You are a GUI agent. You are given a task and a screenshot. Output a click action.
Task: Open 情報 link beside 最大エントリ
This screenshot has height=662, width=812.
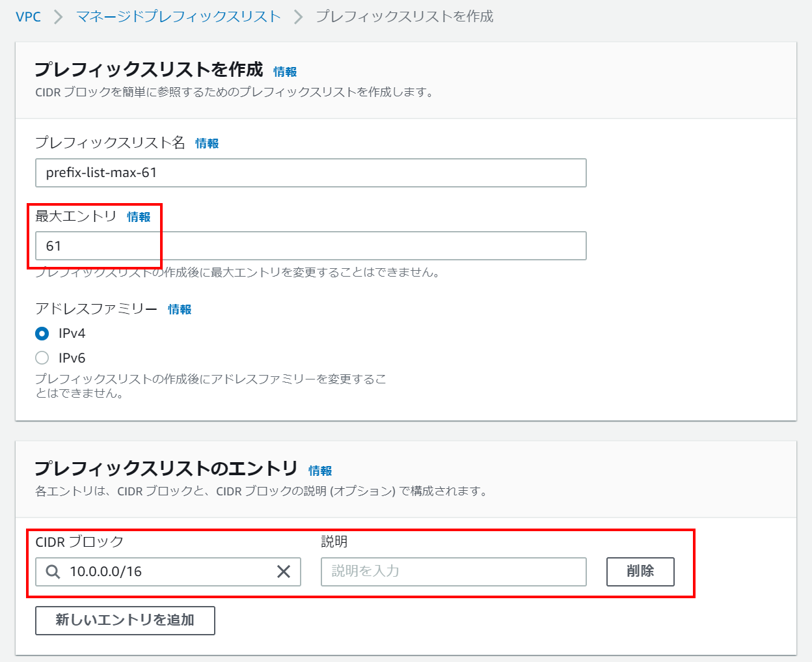(x=139, y=217)
